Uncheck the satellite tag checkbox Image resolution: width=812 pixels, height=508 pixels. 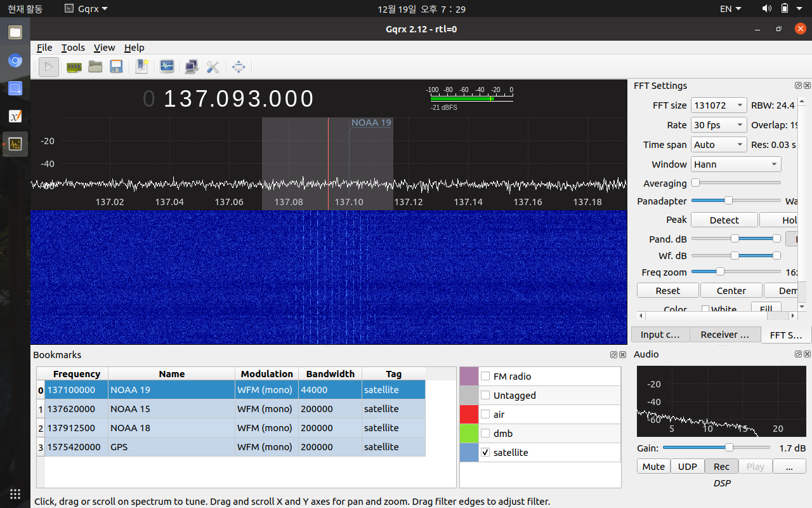pos(485,452)
